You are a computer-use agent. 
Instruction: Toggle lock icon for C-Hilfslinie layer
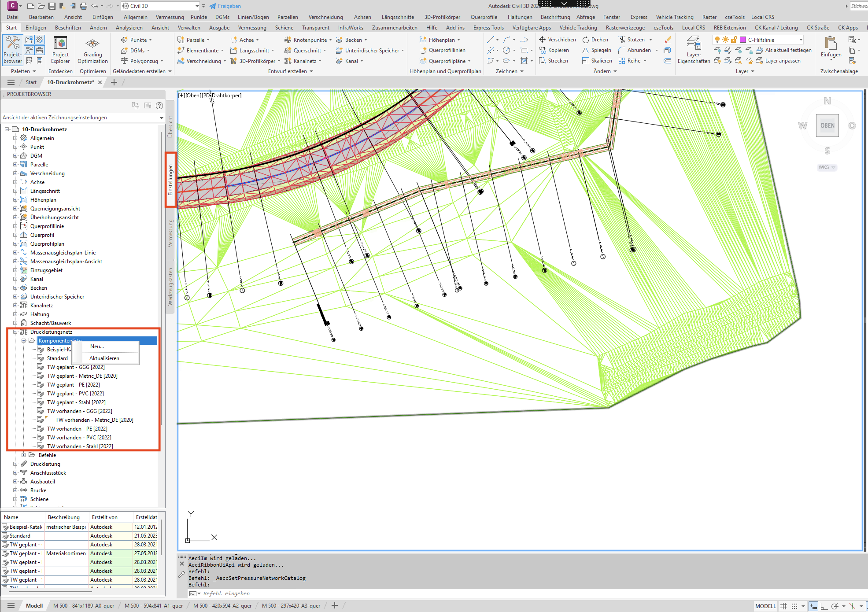click(x=734, y=40)
